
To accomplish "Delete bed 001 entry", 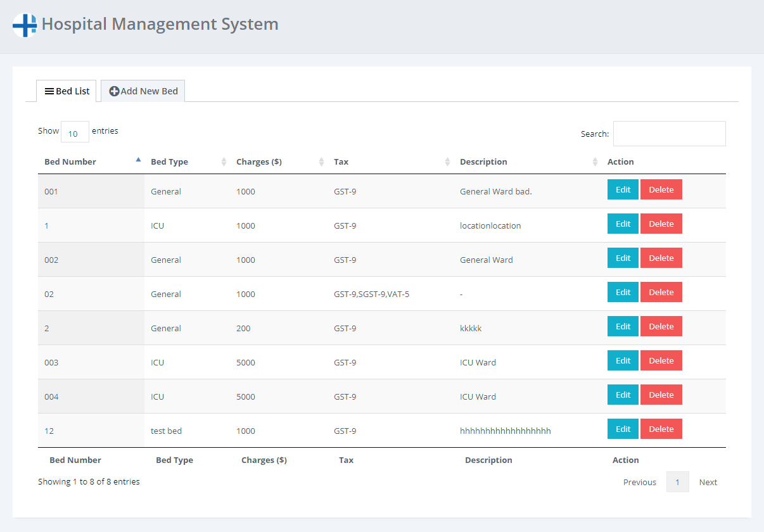I will (661, 189).
